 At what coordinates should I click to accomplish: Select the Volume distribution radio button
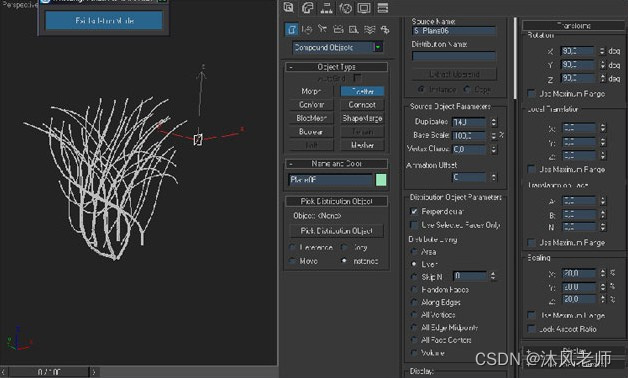click(414, 353)
